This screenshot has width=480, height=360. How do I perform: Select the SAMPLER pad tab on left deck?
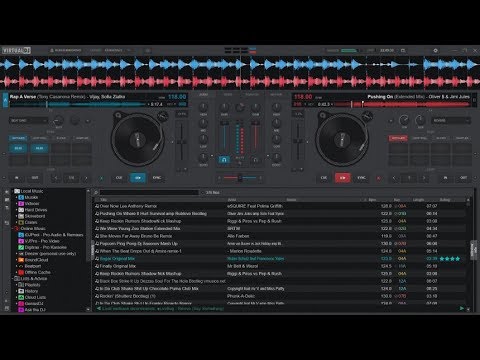(82, 138)
